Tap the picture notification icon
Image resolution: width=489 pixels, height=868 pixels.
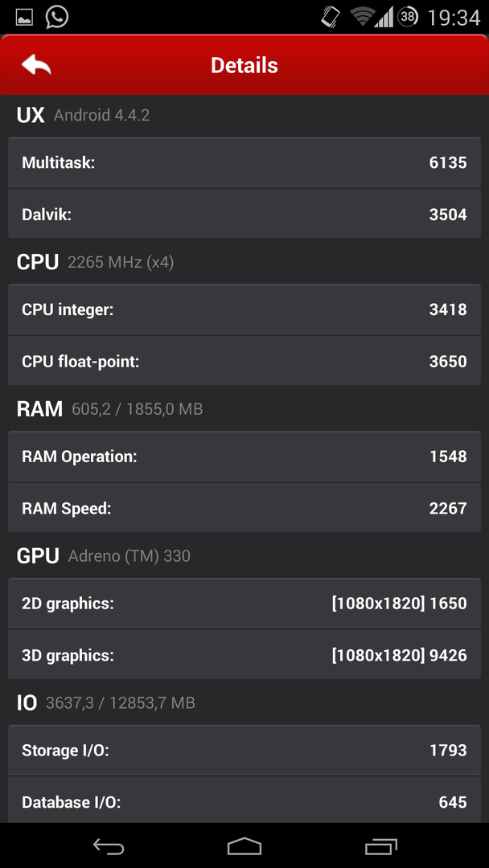[24, 18]
